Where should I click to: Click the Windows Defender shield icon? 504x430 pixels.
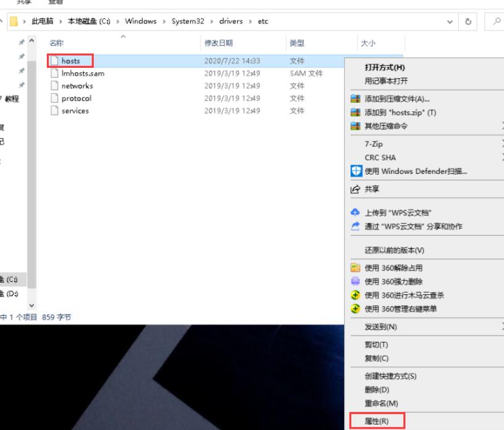point(356,171)
